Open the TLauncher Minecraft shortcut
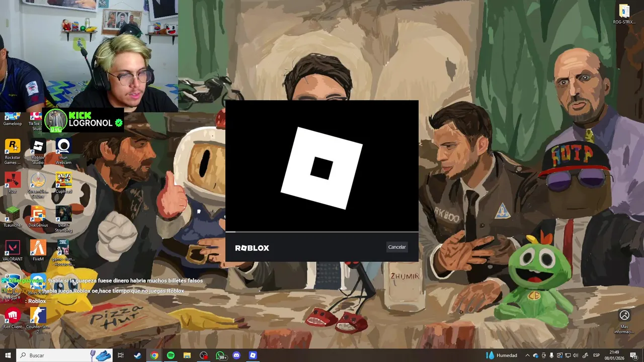644x362 pixels. (13, 217)
